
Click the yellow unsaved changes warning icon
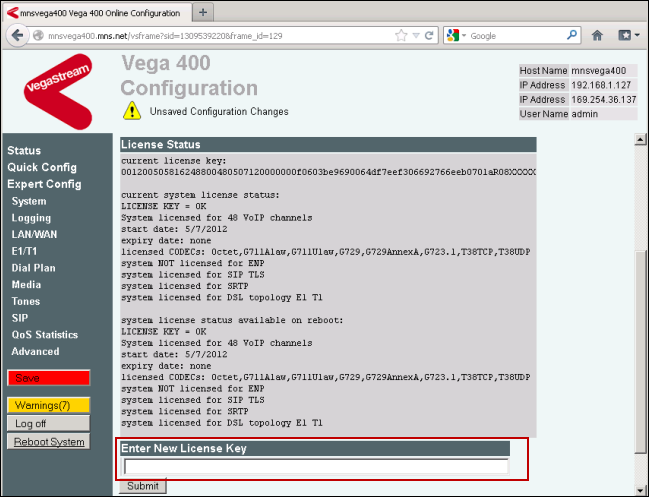[131, 111]
